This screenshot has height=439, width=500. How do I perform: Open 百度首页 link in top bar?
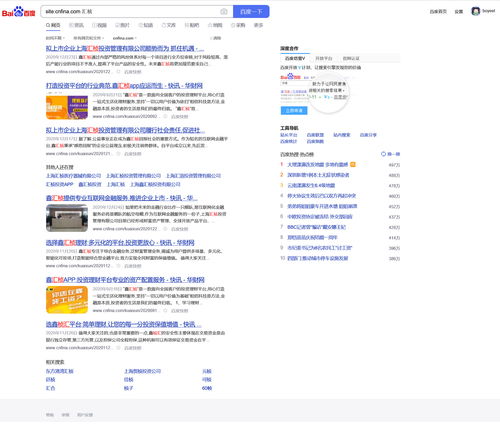click(438, 11)
